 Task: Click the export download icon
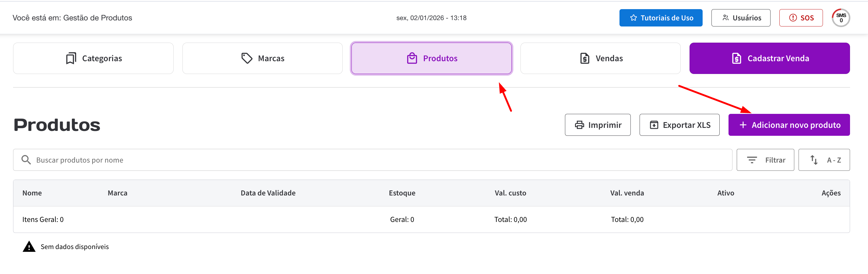[x=654, y=125]
